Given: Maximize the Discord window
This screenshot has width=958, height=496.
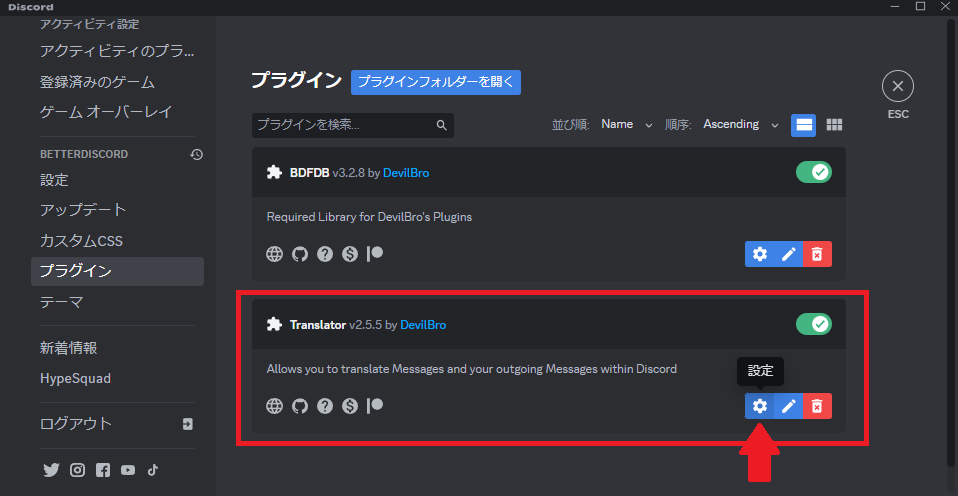Looking at the screenshot, I should click(x=920, y=6).
